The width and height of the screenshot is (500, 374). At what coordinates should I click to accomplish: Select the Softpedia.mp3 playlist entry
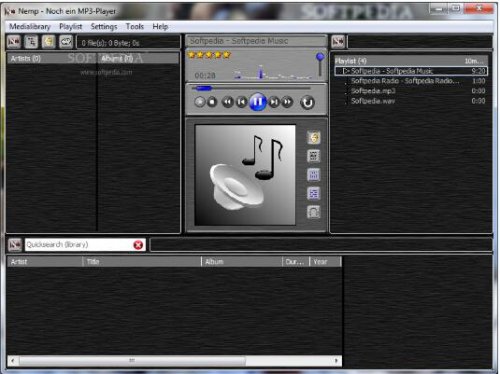(410, 91)
